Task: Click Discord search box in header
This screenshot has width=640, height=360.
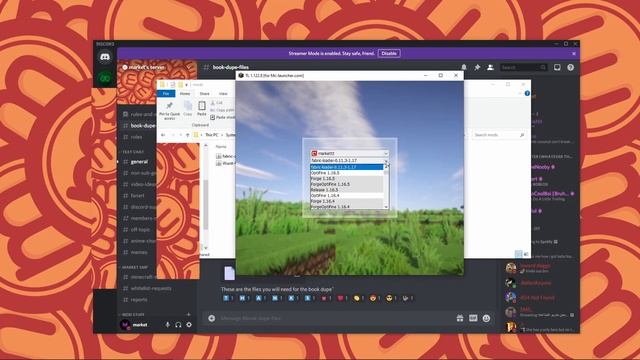Action: [x=524, y=67]
